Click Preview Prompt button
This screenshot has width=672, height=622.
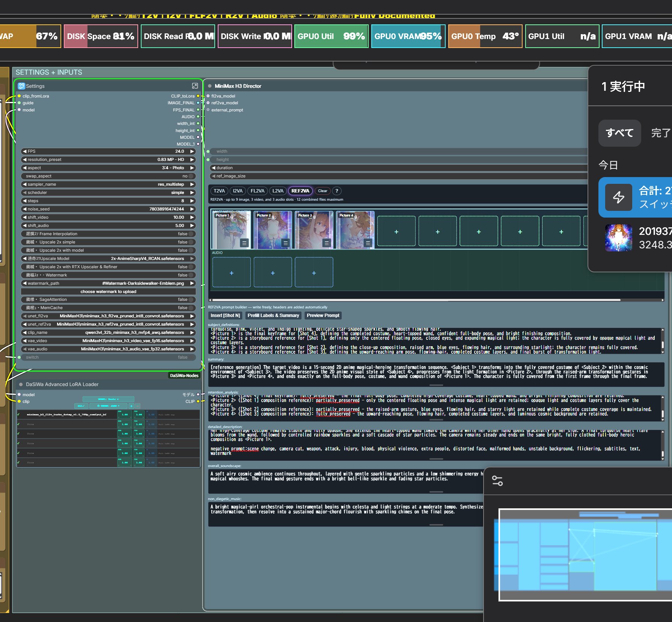click(x=323, y=316)
